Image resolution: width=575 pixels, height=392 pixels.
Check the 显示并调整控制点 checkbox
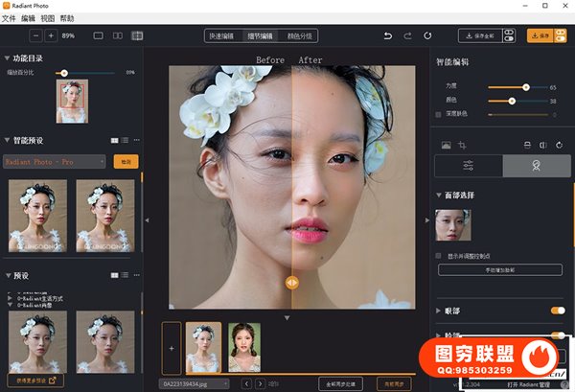tap(439, 256)
